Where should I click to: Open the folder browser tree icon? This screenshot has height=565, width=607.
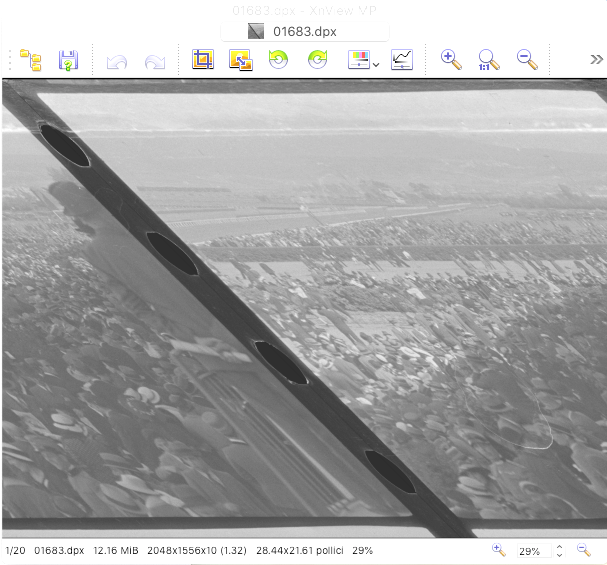(x=31, y=60)
